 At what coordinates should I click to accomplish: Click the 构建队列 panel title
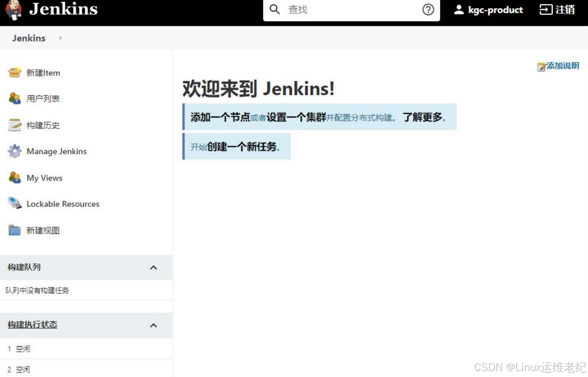pos(24,267)
